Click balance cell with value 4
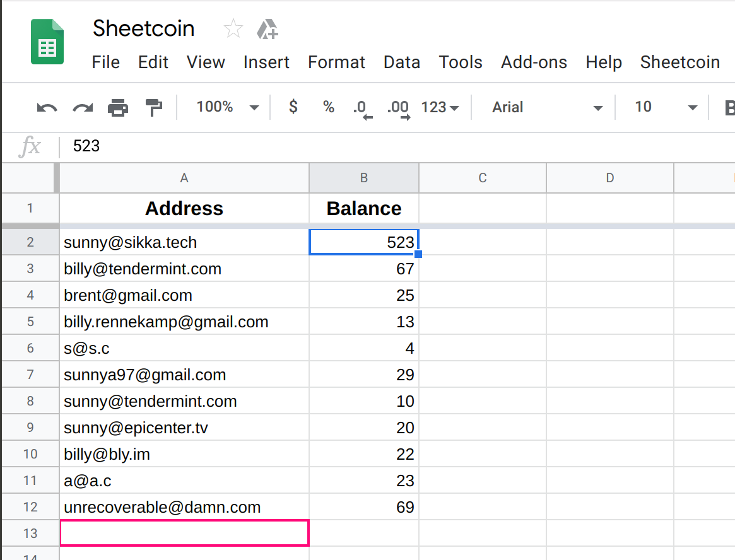The image size is (735, 560). 364,348
